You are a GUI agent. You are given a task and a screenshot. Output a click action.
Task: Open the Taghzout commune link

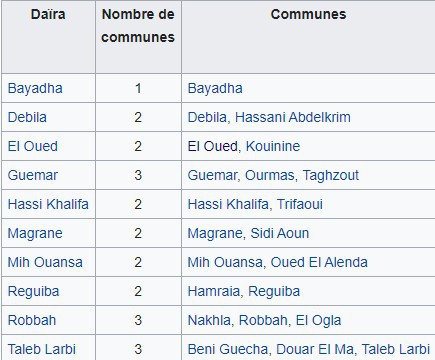tap(331, 175)
